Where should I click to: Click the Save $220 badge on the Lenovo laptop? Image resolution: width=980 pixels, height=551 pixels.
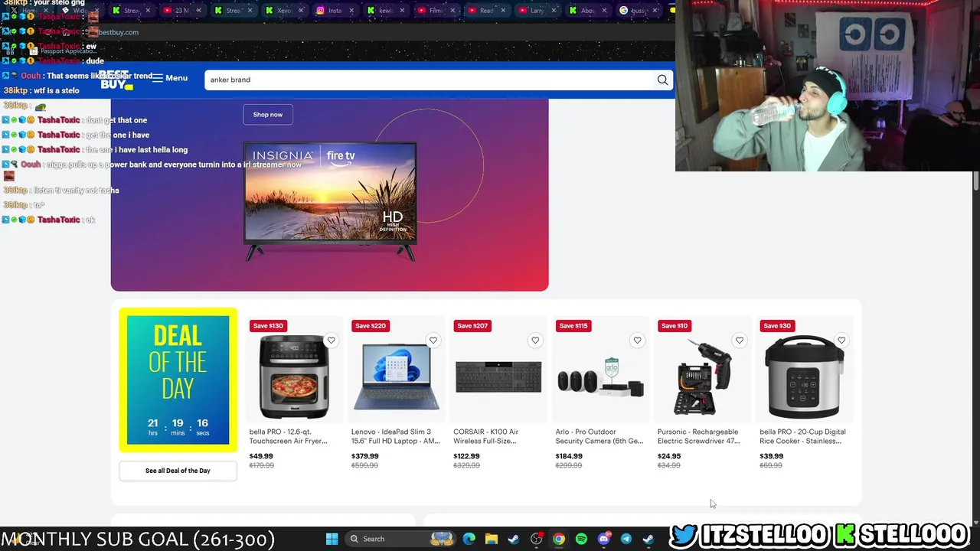371,326
